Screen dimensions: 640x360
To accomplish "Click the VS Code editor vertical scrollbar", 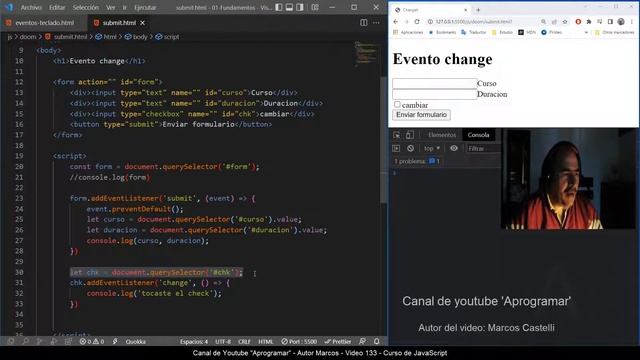I will pos(384,139).
